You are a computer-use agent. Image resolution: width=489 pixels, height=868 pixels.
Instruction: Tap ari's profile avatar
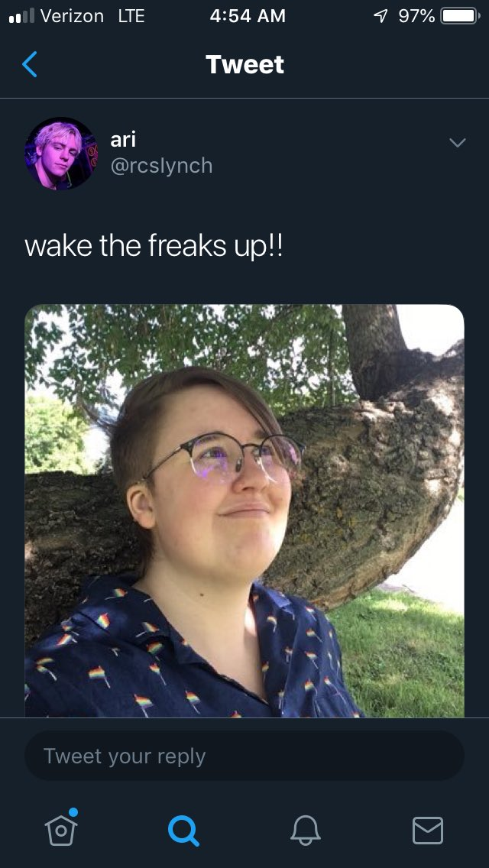pos(61,154)
